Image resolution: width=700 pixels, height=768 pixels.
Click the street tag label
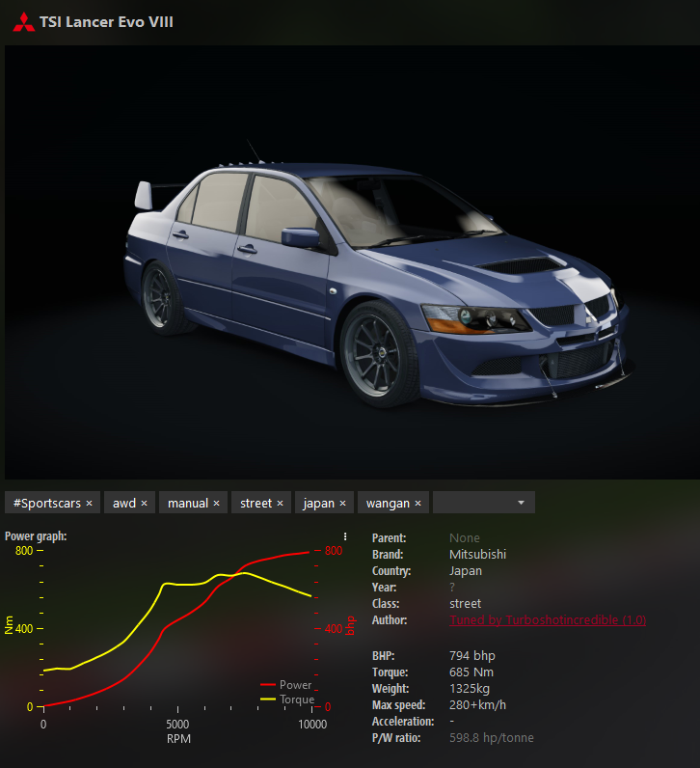tap(256, 503)
